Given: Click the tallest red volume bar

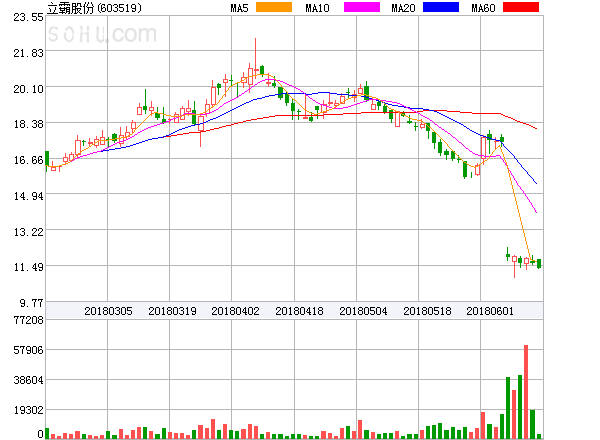Looking at the screenshot, I should coord(526,392).
